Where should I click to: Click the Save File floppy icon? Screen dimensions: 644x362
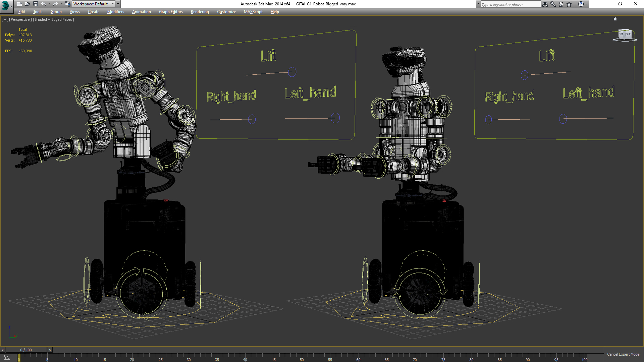tap(35, 4)
